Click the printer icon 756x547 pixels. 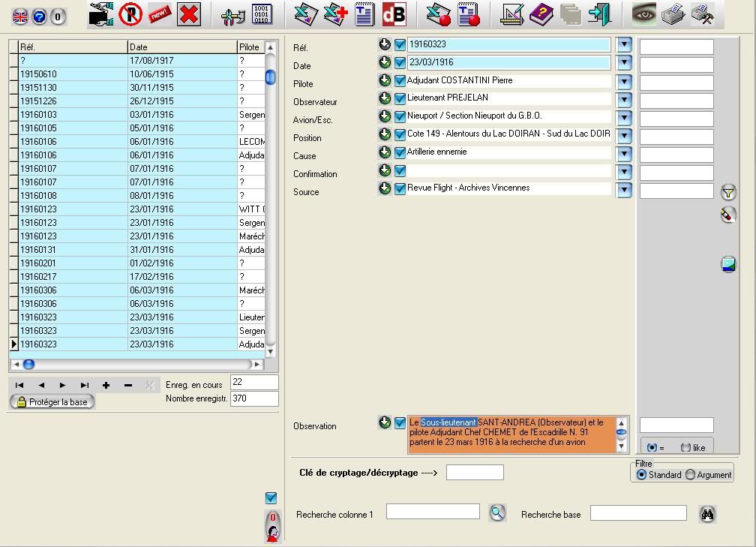tap(673, 14)
